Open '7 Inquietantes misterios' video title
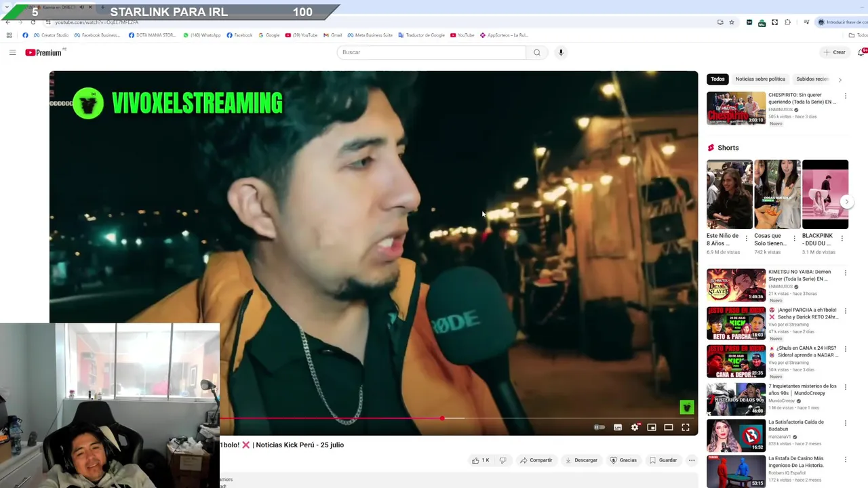 pos(802,389)
